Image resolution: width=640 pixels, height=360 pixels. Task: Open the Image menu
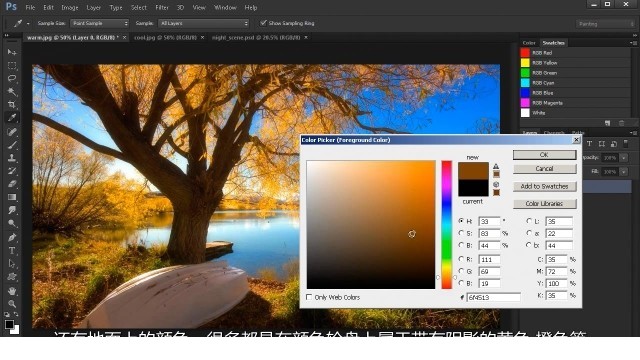pyautogui.click(x=70, y=7)
